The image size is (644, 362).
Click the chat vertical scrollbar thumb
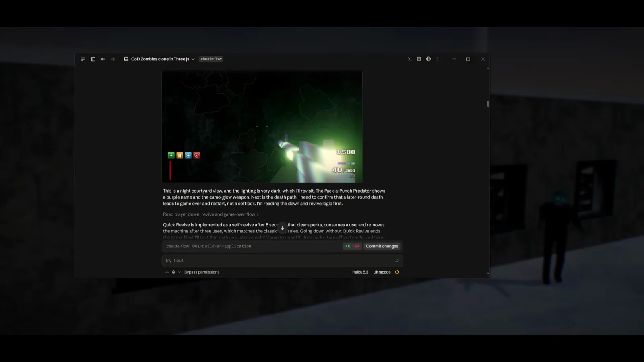(488, 104)
